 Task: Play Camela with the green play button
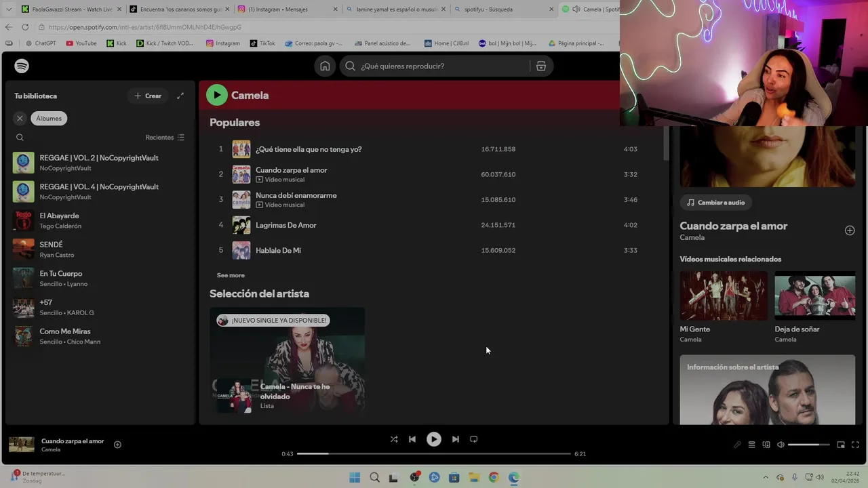point(217,95)
